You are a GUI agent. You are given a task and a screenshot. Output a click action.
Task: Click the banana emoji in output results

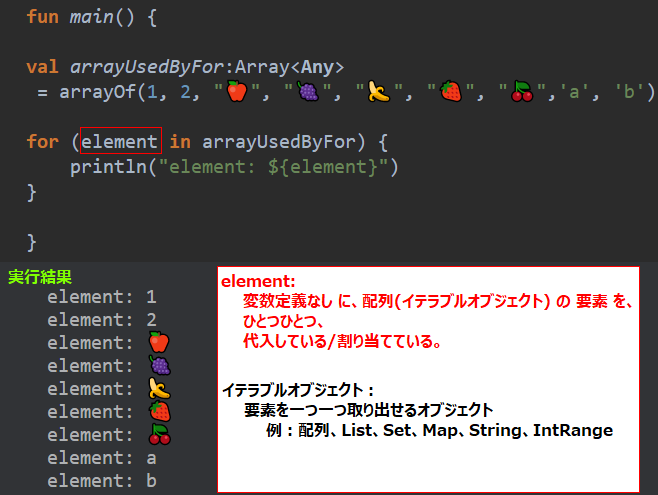pos(159,388)
